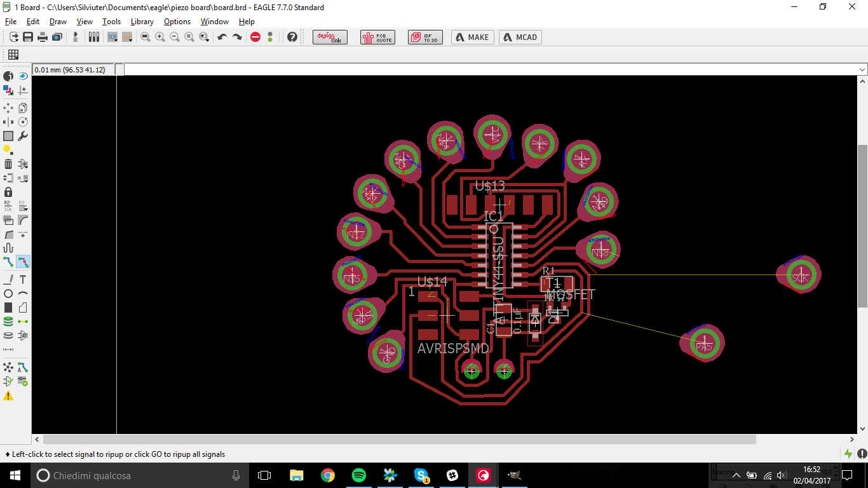Image resolution: width=868 pixels, height=488 pixels.
Task: Select the Delete (trash can) tool
Action: pos(8,164)
